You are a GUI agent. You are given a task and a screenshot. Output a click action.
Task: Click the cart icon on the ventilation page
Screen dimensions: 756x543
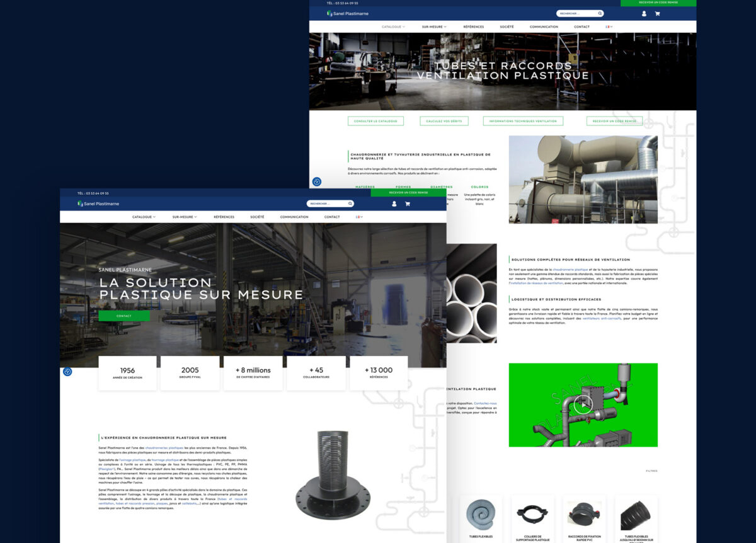(657, 13)
